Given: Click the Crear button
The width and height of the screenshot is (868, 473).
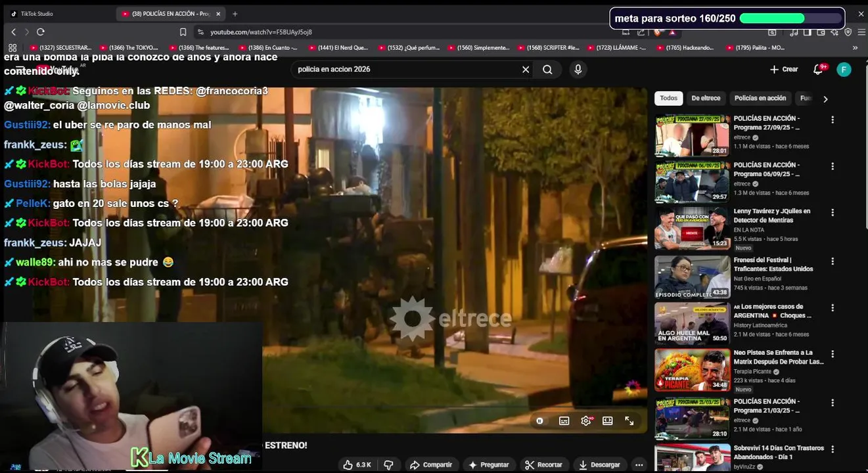Looking at the screenshot, I should tap(784, 70).
